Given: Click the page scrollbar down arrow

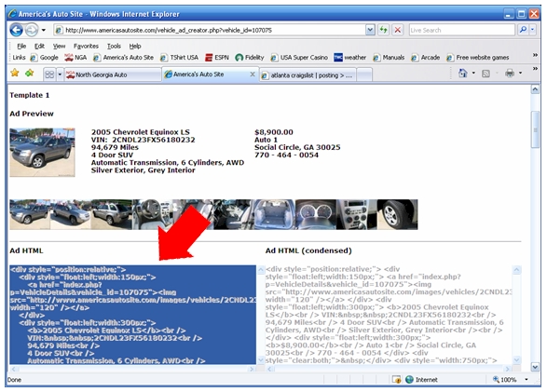Looking at the screenshot, I should click(x=535, y=367).
